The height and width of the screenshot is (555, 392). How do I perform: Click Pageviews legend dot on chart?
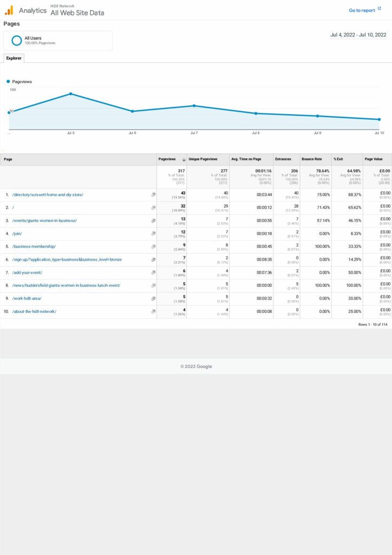coord(9,82)
